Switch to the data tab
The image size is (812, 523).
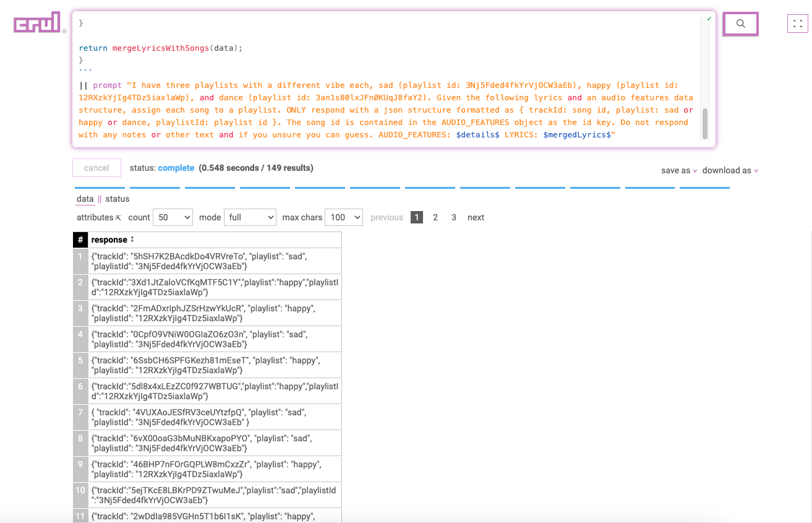click(85, 199)
